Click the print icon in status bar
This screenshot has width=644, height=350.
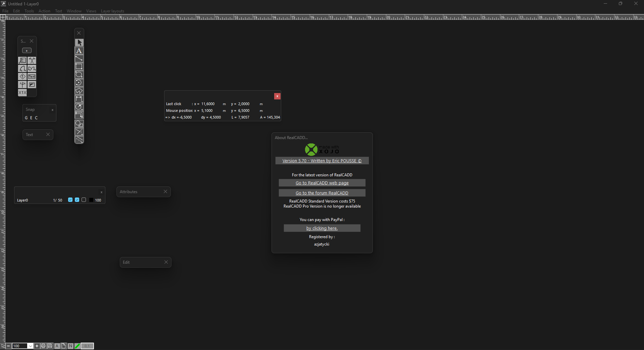(x=43, y=346)
